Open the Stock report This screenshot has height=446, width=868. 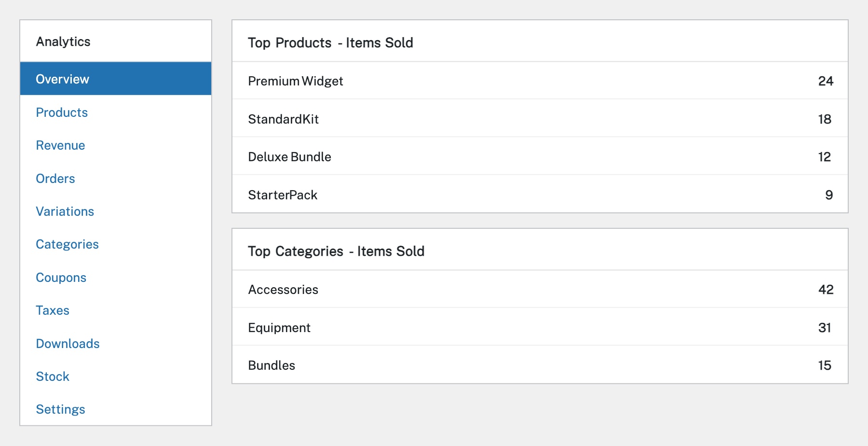53,376
